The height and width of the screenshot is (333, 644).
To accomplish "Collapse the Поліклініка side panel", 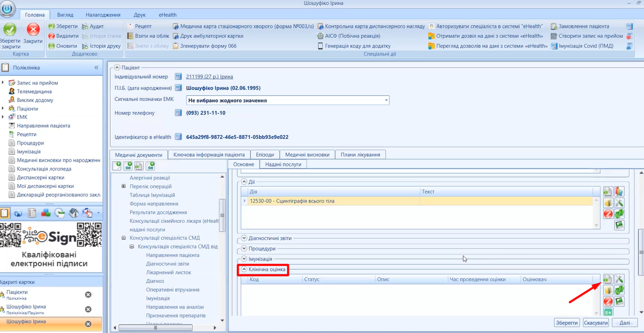I will (96, 68).
